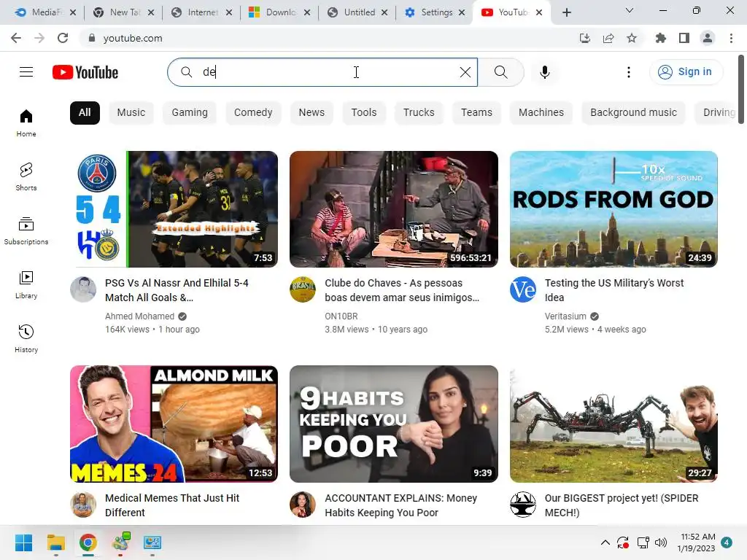Open Chrome three-dot menu

click(731, 38)
